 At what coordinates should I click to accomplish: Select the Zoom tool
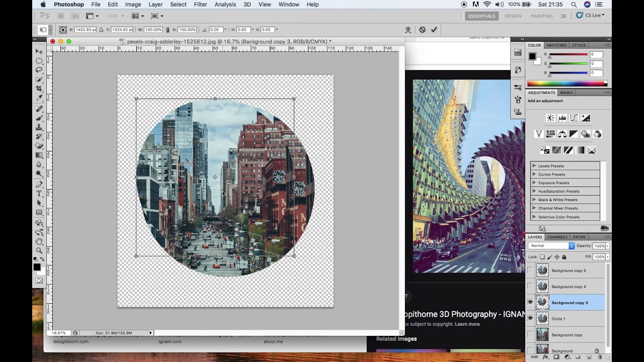(39, 250)
